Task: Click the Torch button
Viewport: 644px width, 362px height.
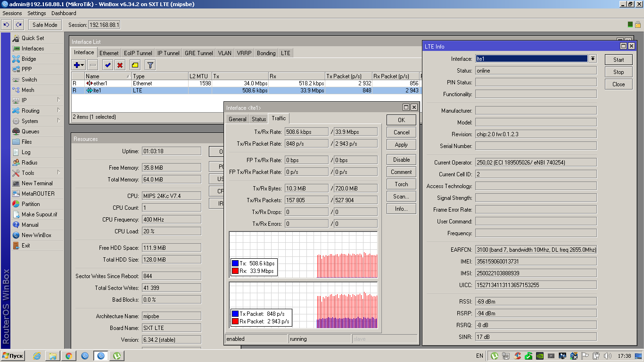Action: [401, 184]
